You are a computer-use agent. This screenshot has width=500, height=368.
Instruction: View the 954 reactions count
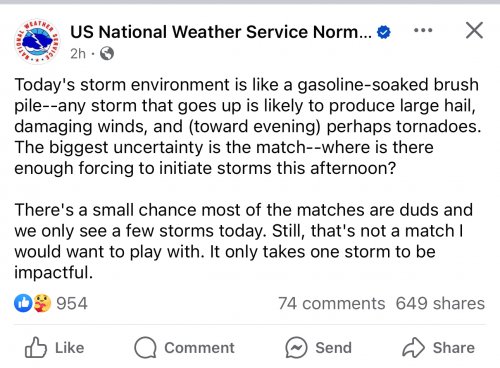point(72,304)
